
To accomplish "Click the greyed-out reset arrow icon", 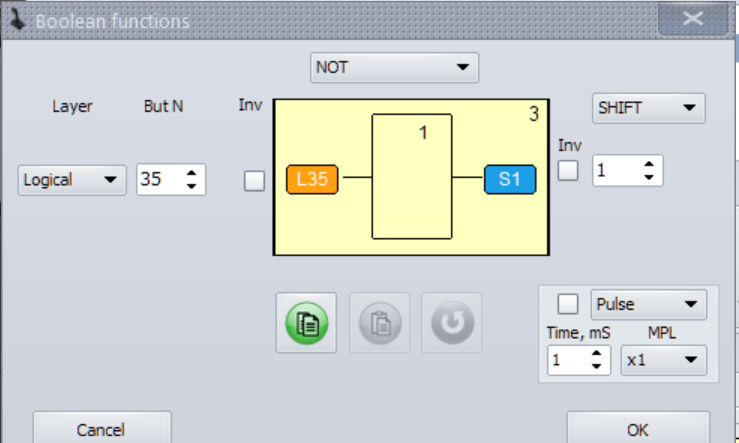I will 451,323.
